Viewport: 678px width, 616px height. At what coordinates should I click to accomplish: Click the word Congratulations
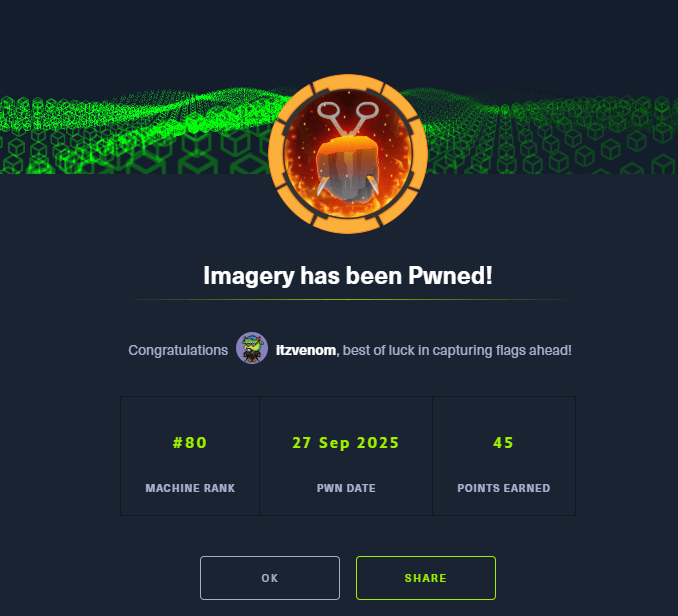[178, 350]
